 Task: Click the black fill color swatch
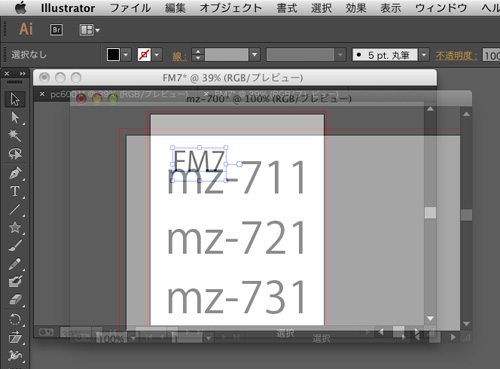(113, 54)
